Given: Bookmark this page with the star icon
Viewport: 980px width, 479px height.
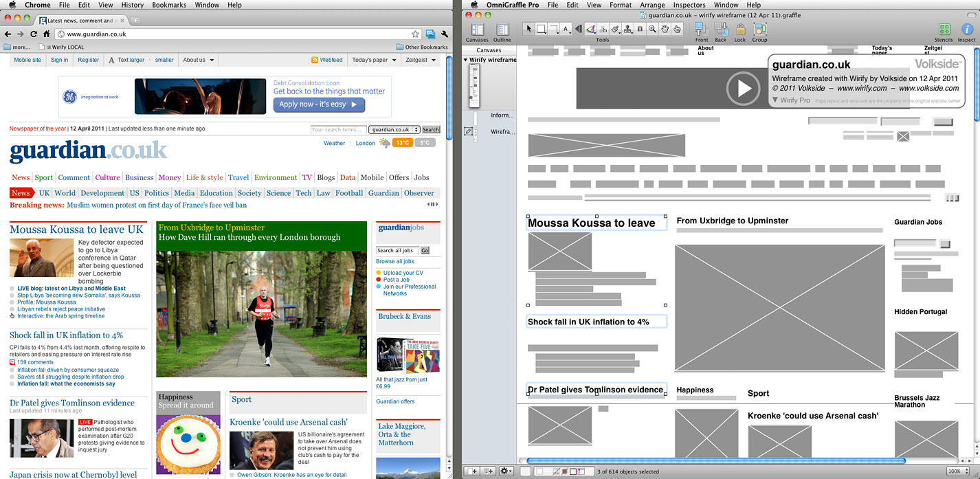Looking at the screenshot, I should 415,34.
